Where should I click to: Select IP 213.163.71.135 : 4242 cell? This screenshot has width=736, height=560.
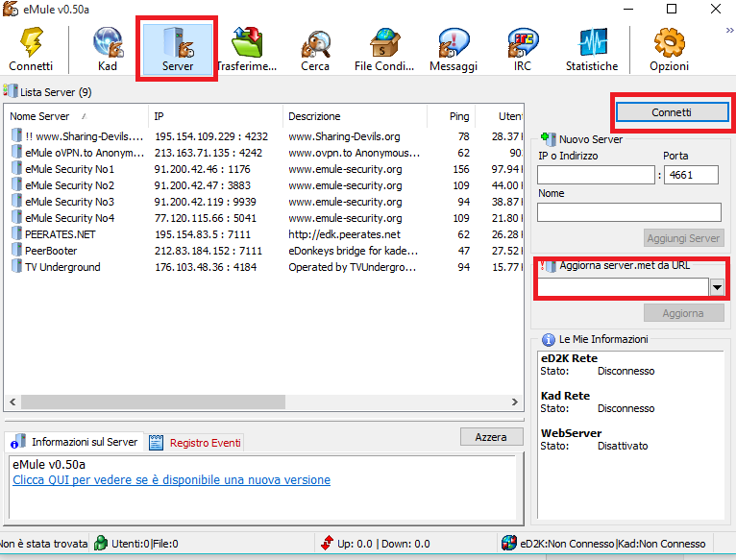tap(209, 153)
